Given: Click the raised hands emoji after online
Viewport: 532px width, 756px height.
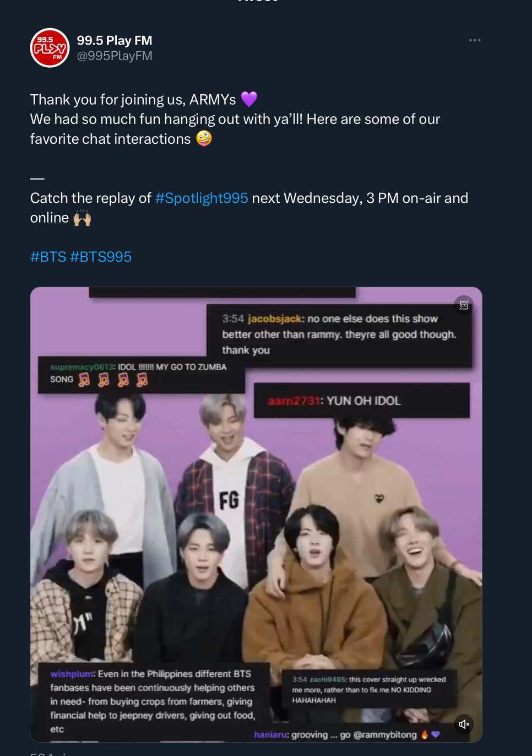Looking at the screenshot, I should 82,218.
